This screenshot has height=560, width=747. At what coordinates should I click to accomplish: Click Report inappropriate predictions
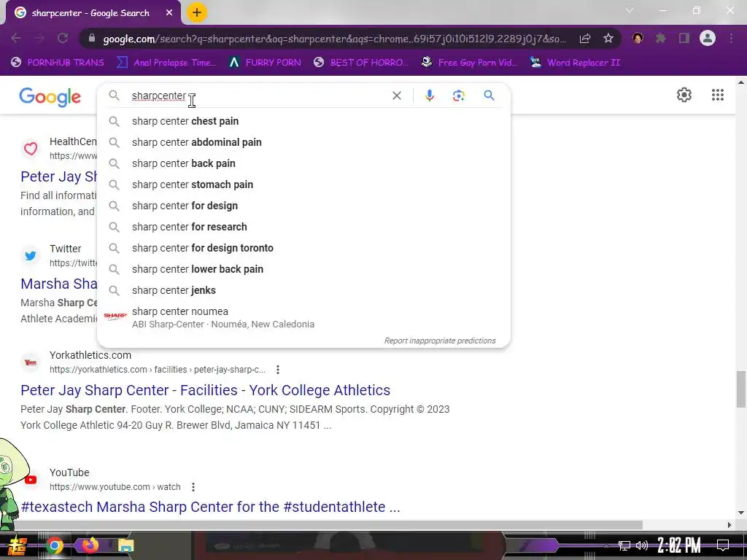pyautogui.click(x=440, y=341)
